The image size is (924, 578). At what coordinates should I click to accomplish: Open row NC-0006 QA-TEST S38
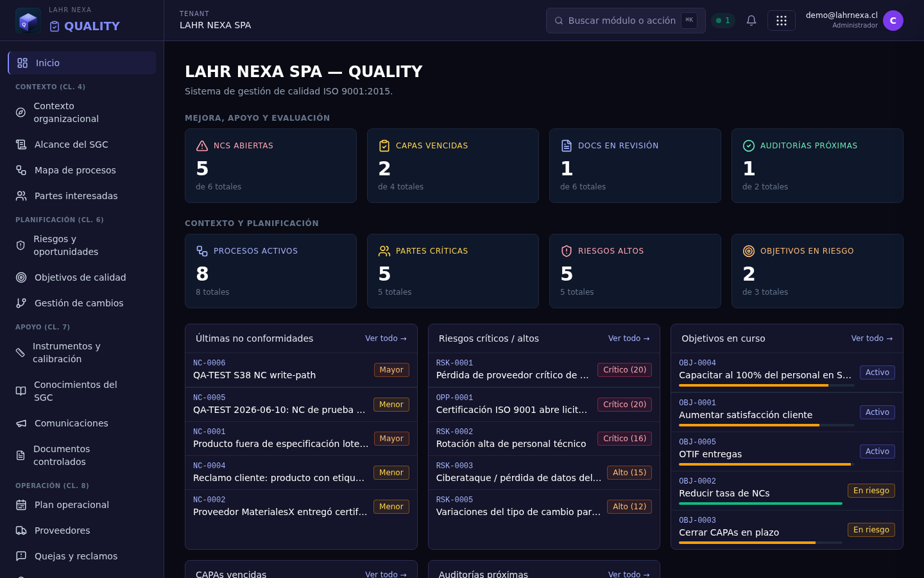click(301, 370)
